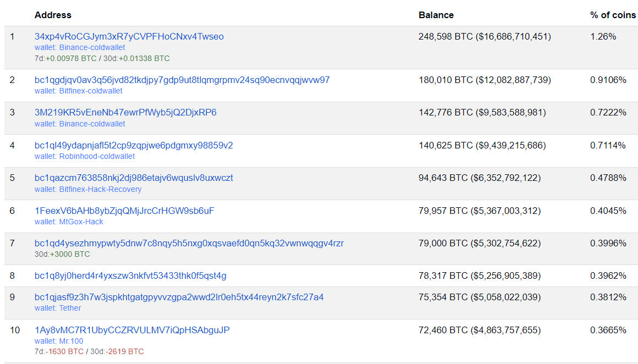The image size is (638, 364).
Task: Open address 34xp4vRoCGJym3xR7yCVPFHoCNxv4Twseo
Action: [x=129, y=37]
